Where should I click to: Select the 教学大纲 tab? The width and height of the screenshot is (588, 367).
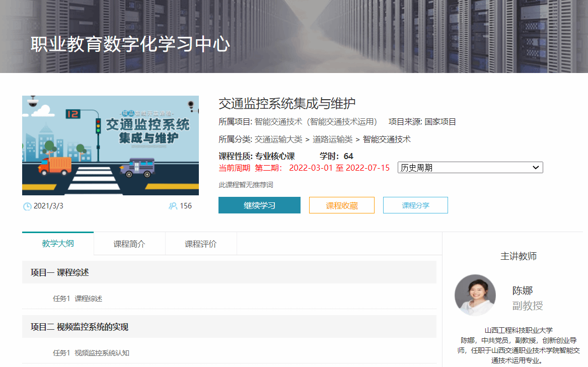57,243
